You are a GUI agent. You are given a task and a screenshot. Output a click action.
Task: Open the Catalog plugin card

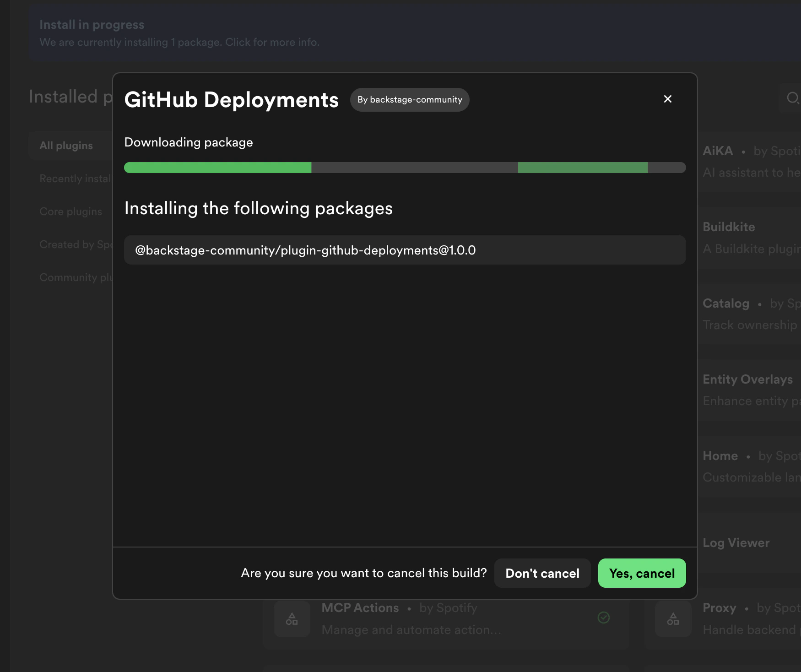(749, 314)
